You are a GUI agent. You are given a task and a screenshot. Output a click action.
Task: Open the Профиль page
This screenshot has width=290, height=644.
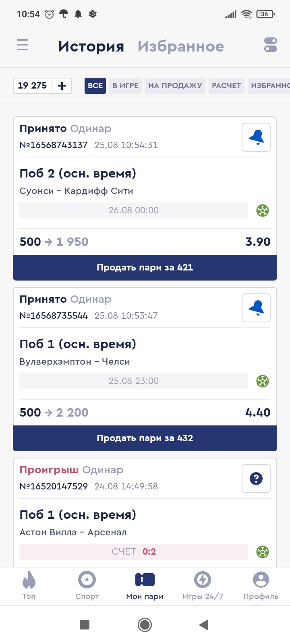point(261,586)
